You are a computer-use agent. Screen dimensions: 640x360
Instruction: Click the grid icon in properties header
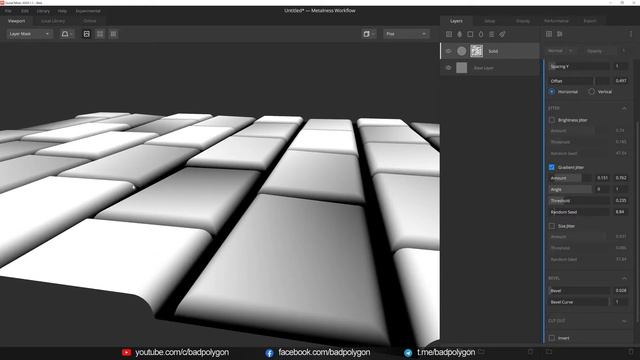[x=549, y=34]
